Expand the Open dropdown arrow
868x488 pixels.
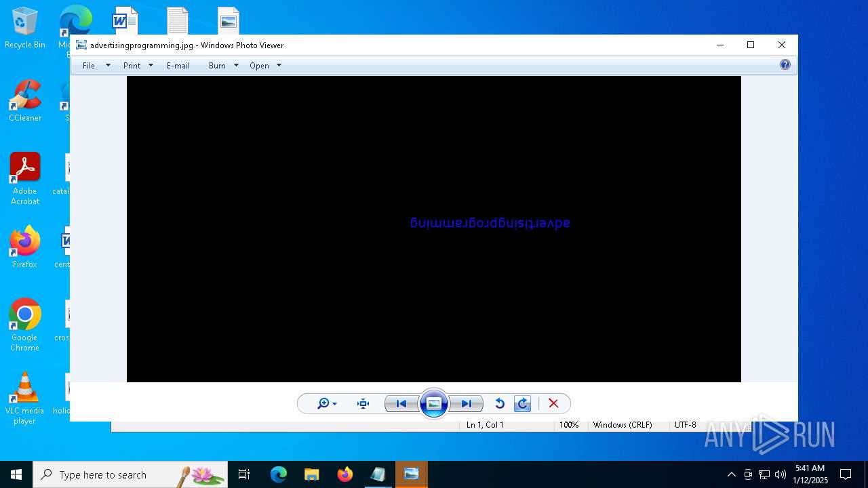(x=279, y=66)
